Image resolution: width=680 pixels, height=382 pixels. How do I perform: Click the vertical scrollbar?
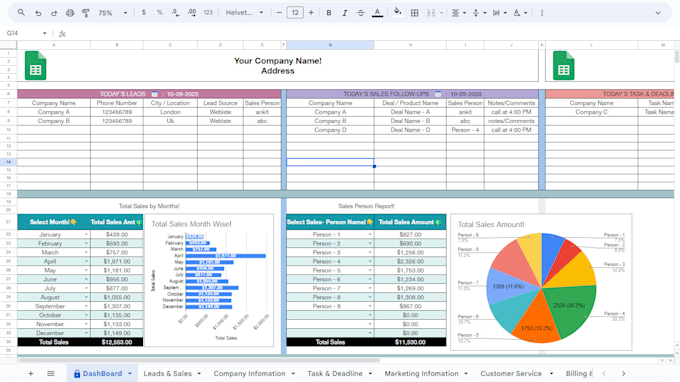coord(677,57)
